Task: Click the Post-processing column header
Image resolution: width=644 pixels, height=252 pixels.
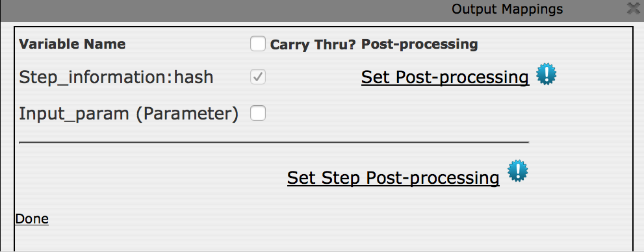Action: [x=419, y=44]
